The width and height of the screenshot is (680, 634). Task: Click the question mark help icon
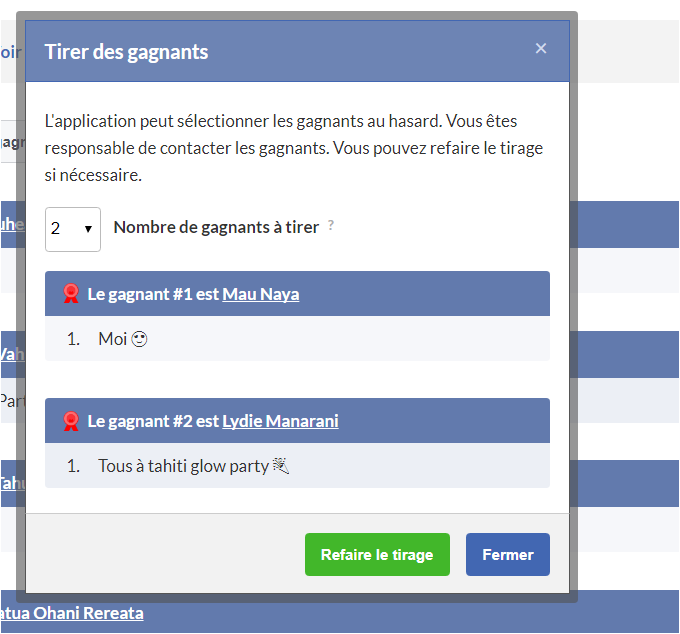[331, 226]
